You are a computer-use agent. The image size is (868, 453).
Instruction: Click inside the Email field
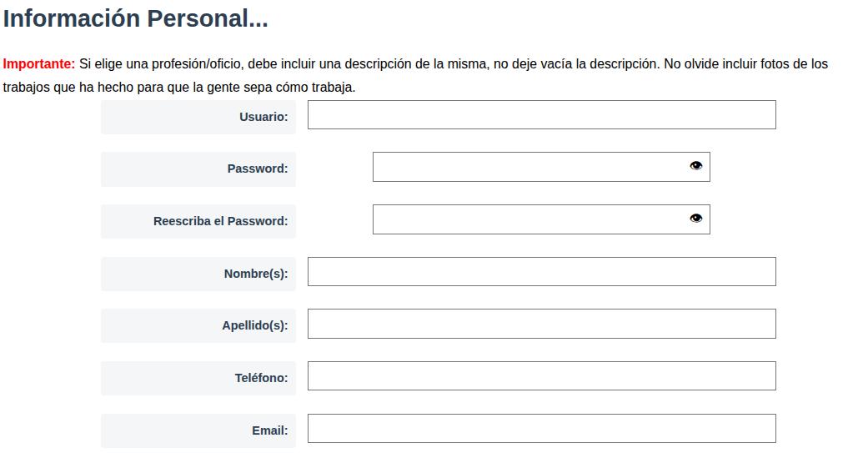tap(541, 428)
